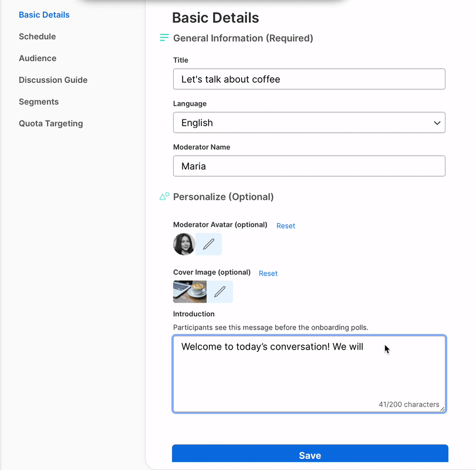Click the Introduction resize handle corner
476x470 pixels.
tap(443, 409)
